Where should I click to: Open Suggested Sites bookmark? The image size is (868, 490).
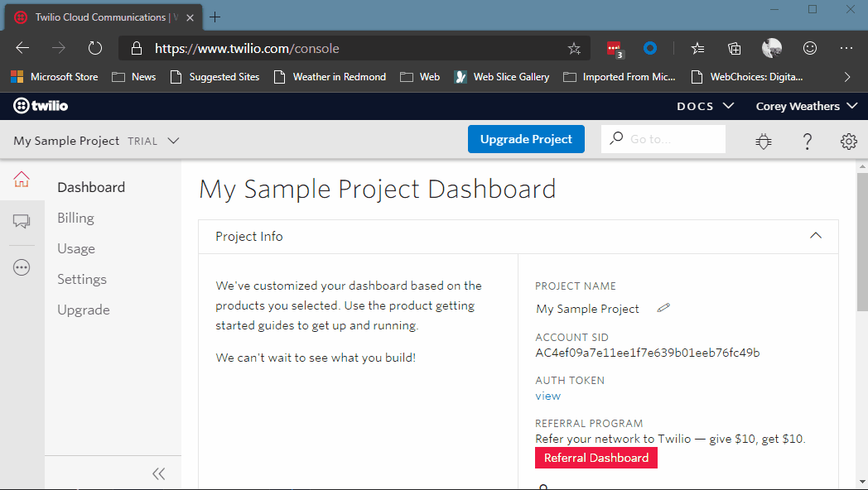[x=215, y=77]
